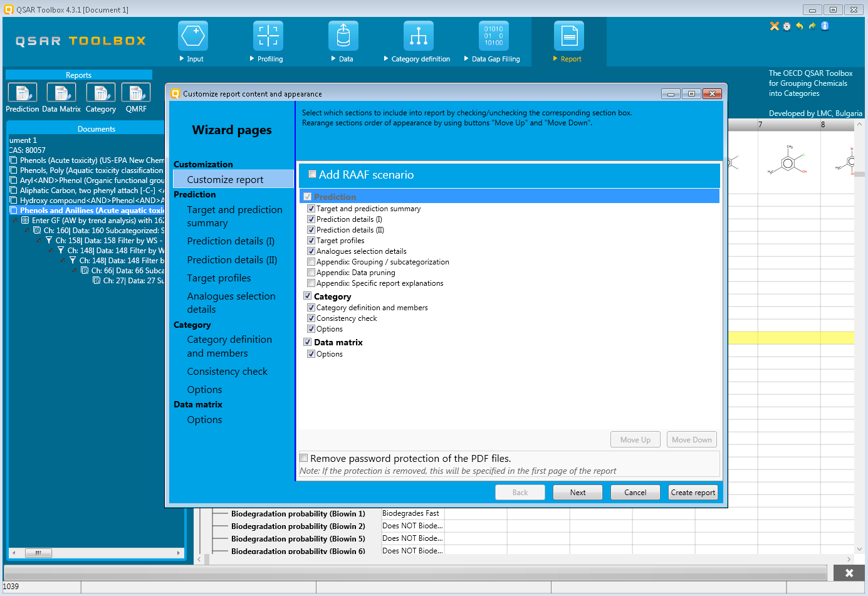Click the Data Matrix report icon
Viewport: 868px width, 596px height.
tap(61, 93)
